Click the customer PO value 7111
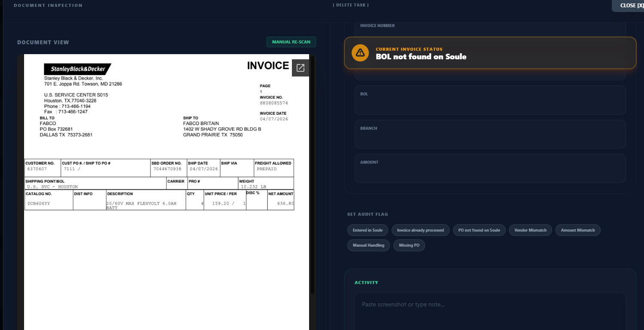Screen dimensions: 644x330 coord(69,169)
